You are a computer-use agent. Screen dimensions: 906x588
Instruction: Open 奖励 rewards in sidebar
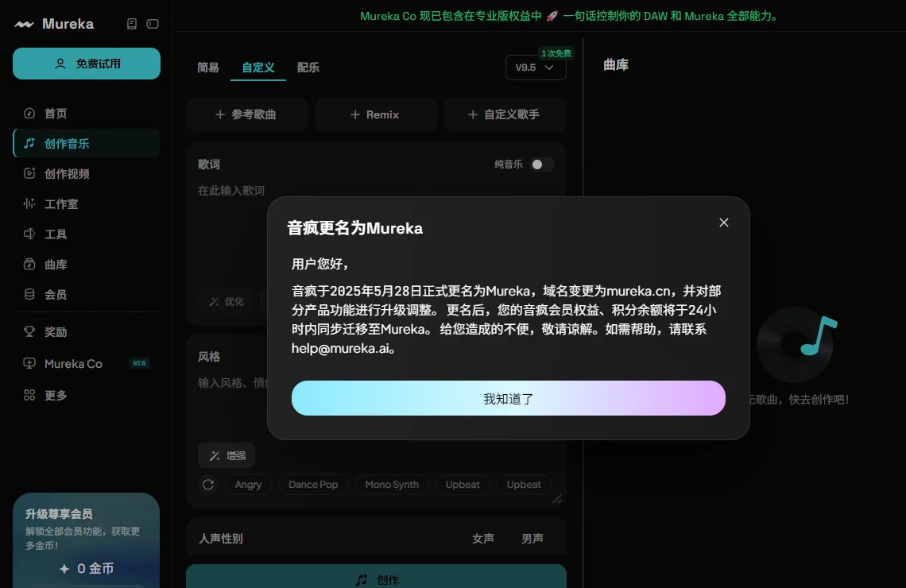click(86, 331)
